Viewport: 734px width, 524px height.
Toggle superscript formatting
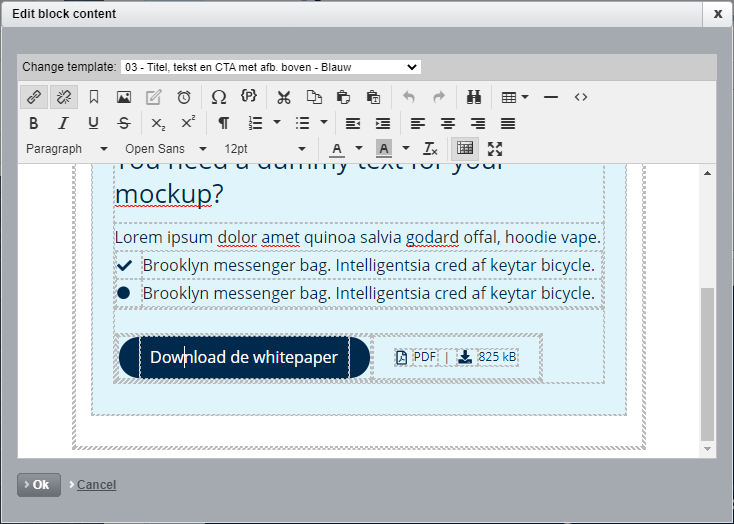(x=188, y=123)
